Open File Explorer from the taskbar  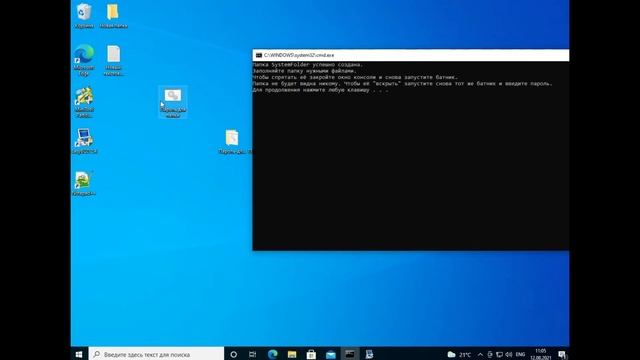(292, 354)
